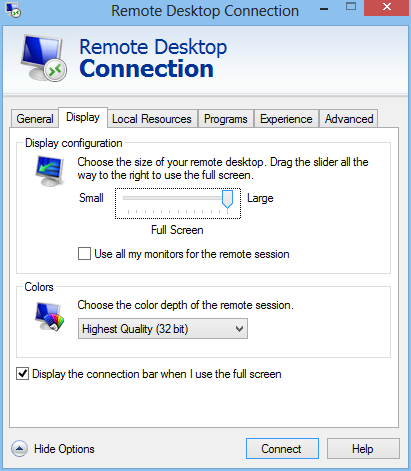Open the Advanced tab
The height and width of the screenshot is (471, 411).
pos(349,119)
